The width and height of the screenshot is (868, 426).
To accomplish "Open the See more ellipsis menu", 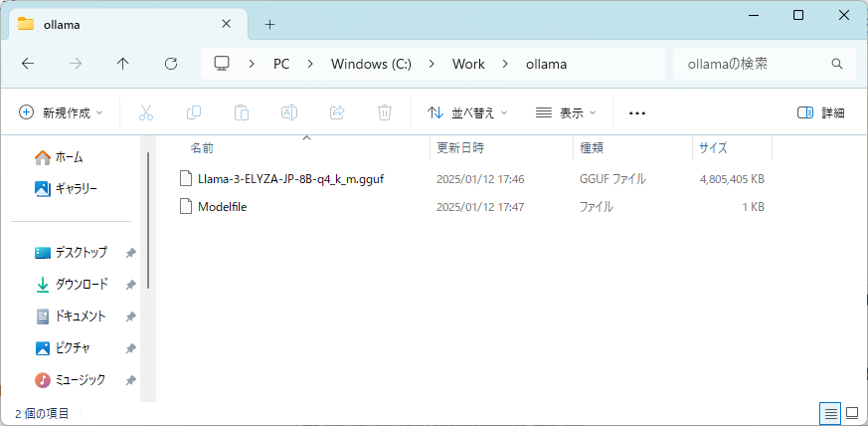I will click(x=637, y=113).
